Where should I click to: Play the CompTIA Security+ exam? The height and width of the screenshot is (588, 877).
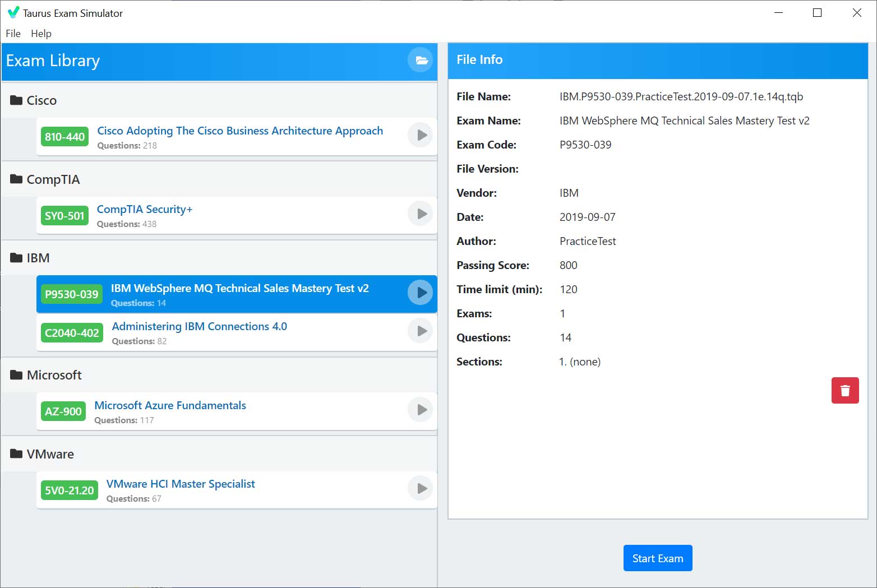click(421, 214)
